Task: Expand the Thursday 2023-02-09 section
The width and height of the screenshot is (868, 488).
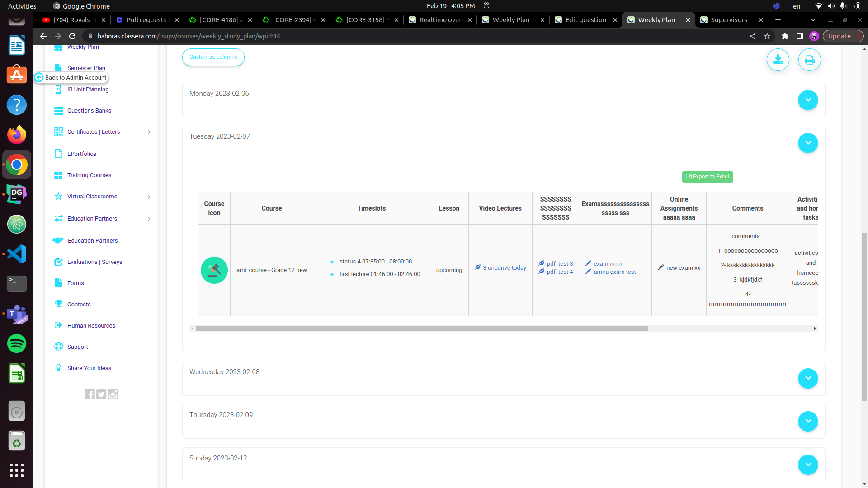Action: pyautogui.click(x=807, y=421)
